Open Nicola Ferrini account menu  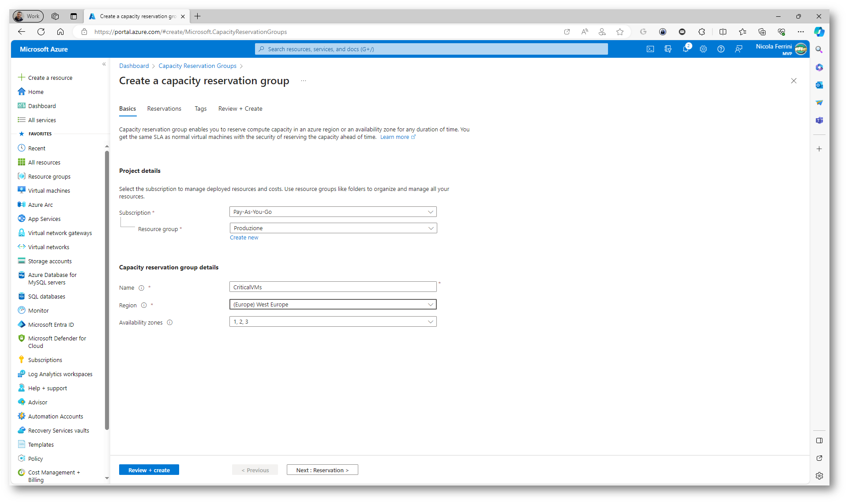[x=781, y=49]
